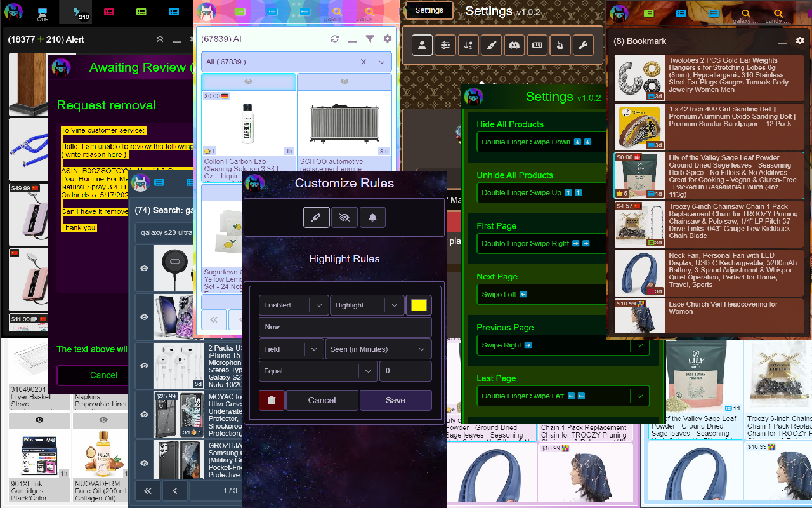Open the keyboard bindings settings tab
The width and height of the screenshot is (812, 508).
pyautogui.click(x=537, y=45)
